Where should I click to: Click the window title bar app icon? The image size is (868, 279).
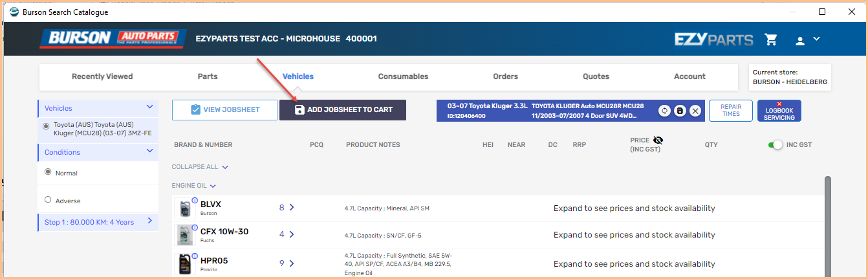coord(14,12)
